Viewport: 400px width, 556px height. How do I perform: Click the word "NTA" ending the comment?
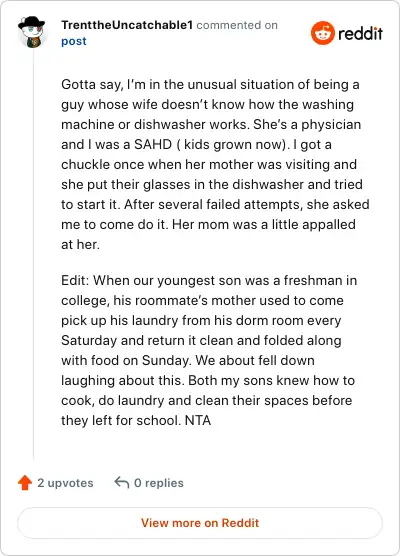pos(198,421)
